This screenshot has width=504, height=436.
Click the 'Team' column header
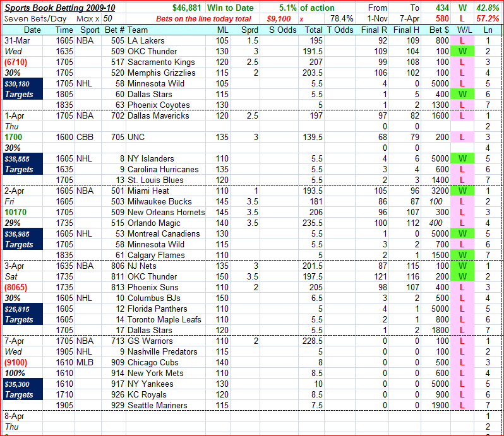138,30
